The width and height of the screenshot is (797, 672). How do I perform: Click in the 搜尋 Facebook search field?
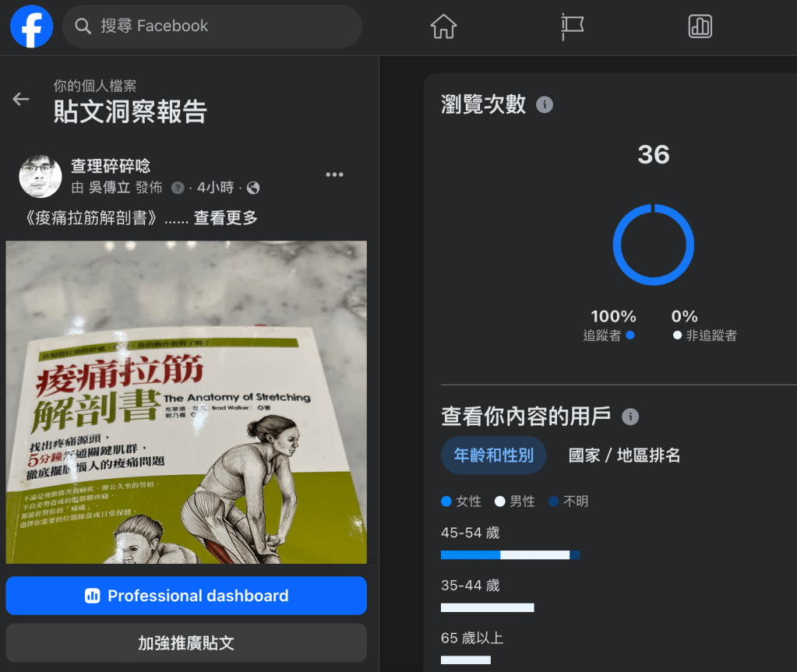[226, 26]
